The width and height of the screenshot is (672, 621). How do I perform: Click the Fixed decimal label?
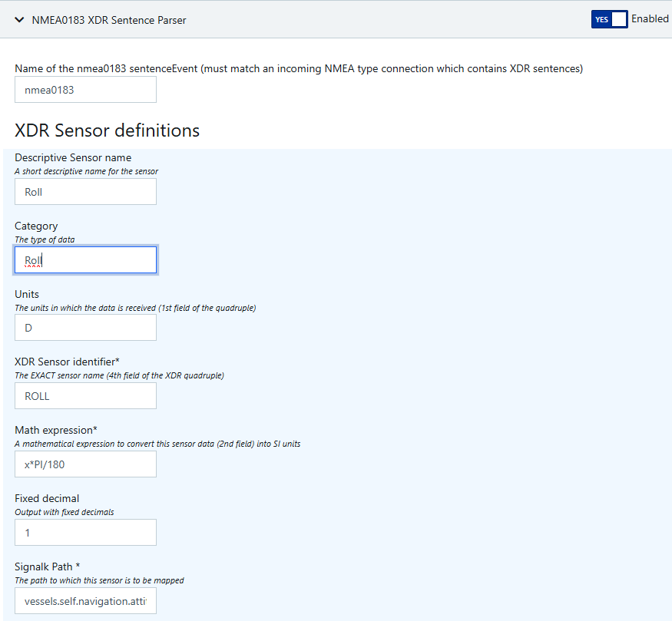click(x=47, y=498)
